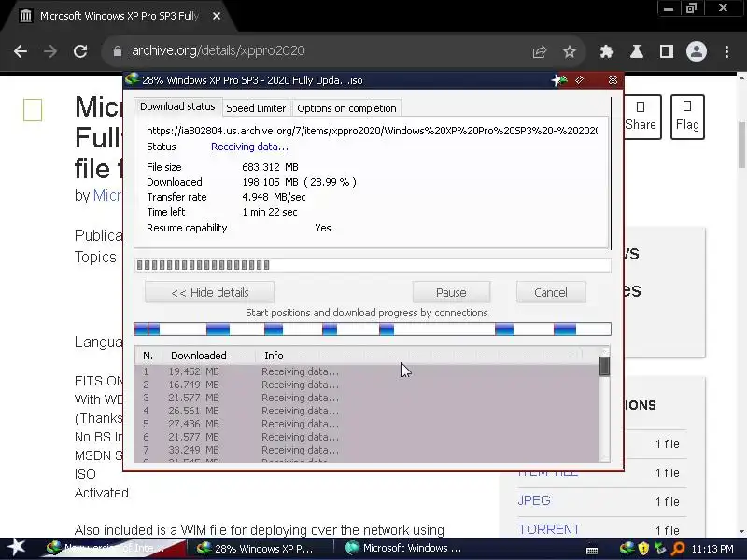Select connection row with 26.561 MB
This screenshot has width=747, height=560.
367,411
